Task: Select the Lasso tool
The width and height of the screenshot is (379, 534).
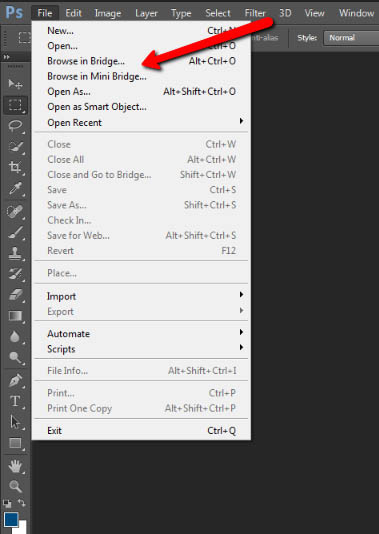Action: point(15,126)
